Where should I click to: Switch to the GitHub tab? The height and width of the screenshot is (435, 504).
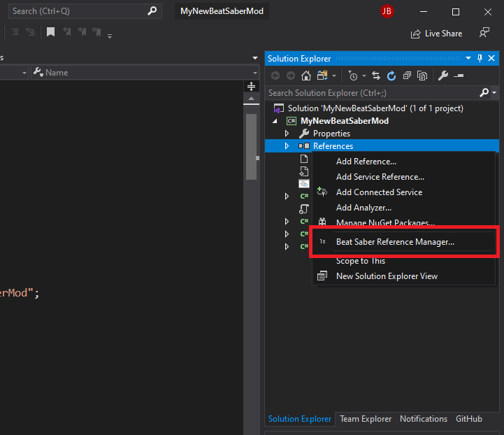[x=469, y=419]
